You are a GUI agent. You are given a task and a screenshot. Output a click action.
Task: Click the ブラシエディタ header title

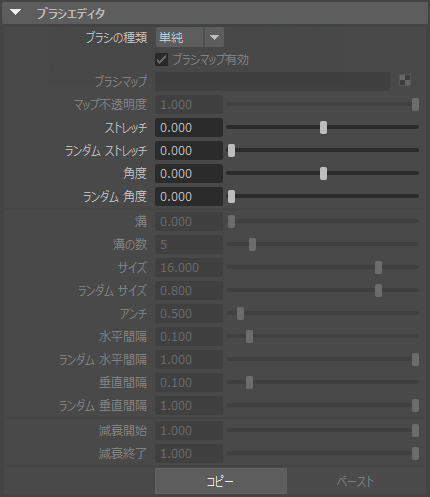pos(71,13)
